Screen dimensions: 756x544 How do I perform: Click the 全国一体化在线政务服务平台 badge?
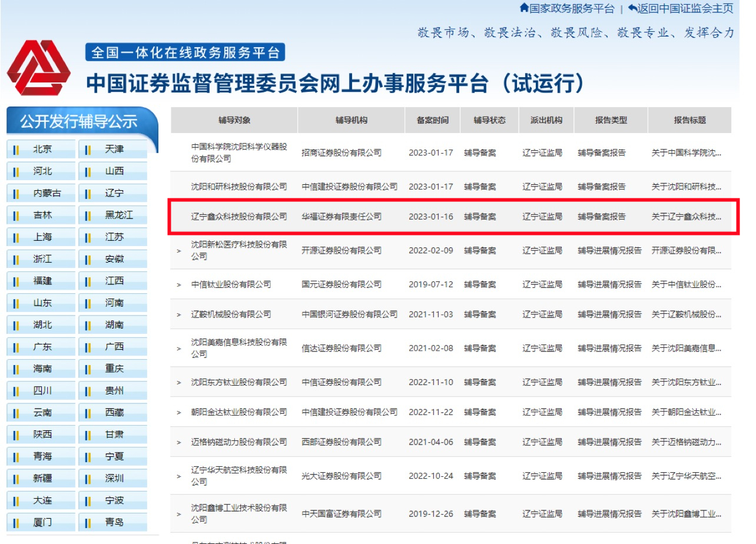point(185,52)
